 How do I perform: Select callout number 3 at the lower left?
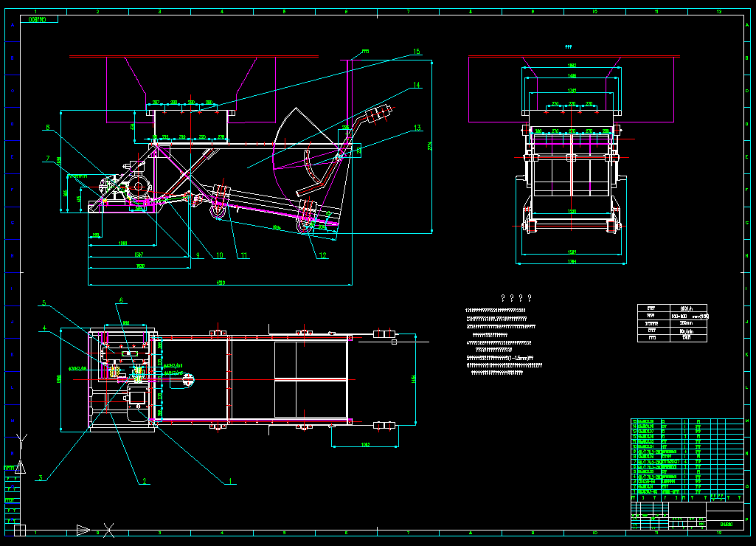point(41,478)
